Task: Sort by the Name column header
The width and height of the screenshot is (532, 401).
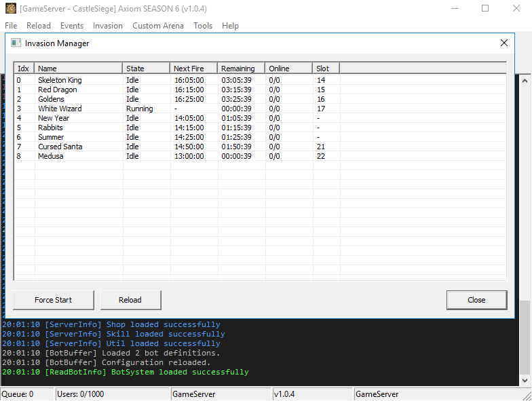Action: [x=79, y=68]
